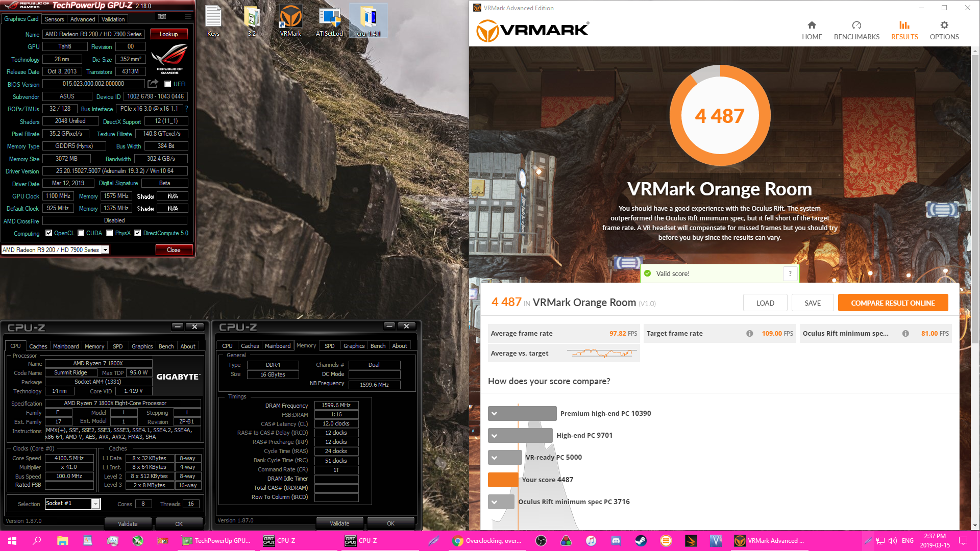
Task: Click the ENG language indicator
Action: pos(908,541)
